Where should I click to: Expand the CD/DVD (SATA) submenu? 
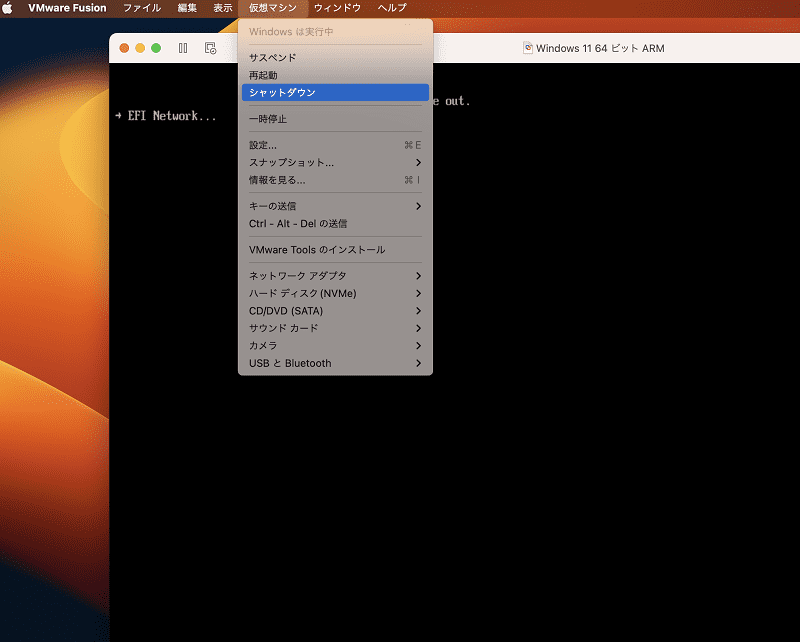(x=335, y=311)
